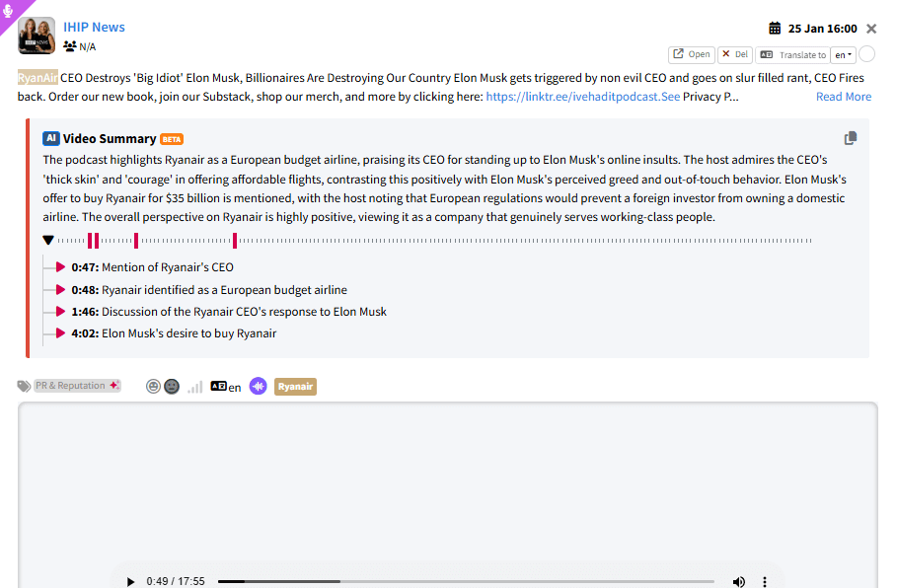Click the 0:49 / 17:55 time display
Screen dimensions: 897x588
[x=175, y=581]
